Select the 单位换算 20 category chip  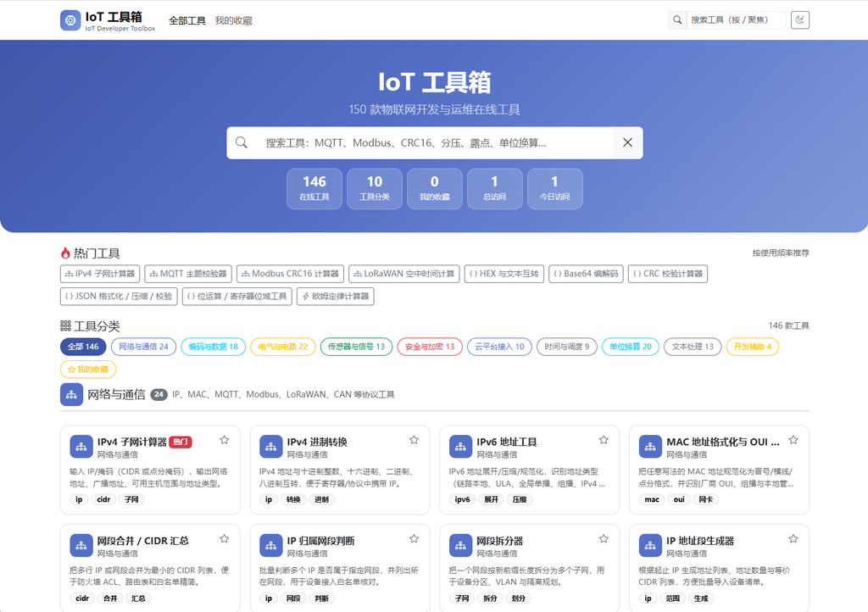[631, 347]
